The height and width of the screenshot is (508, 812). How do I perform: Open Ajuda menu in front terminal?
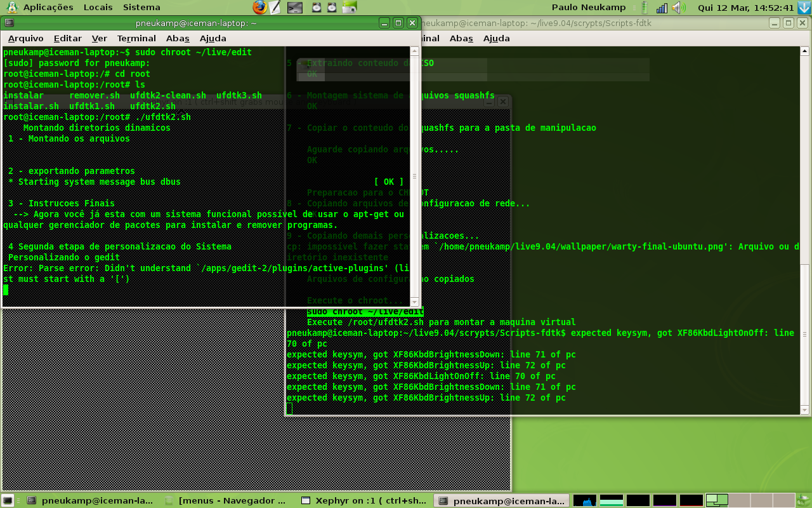[213, 38]
